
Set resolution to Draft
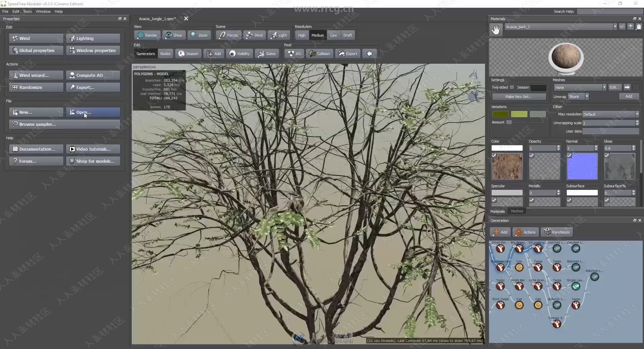click(x=347, y=35)
